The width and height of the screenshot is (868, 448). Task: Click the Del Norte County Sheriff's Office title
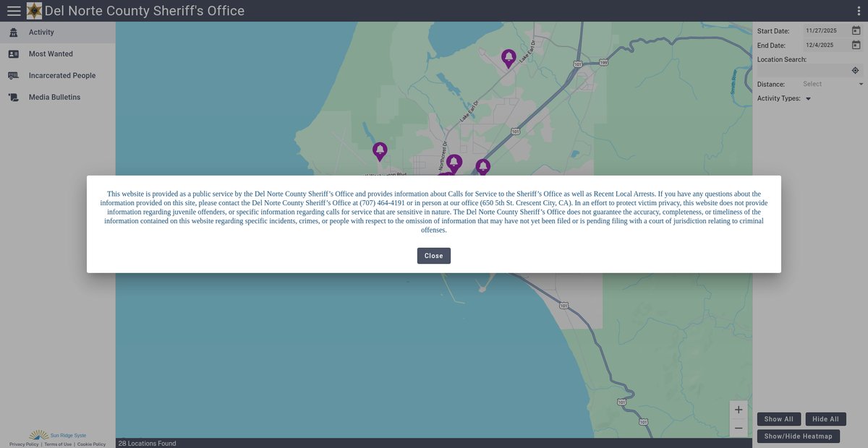pyautogui.click(x=145, y=11)
